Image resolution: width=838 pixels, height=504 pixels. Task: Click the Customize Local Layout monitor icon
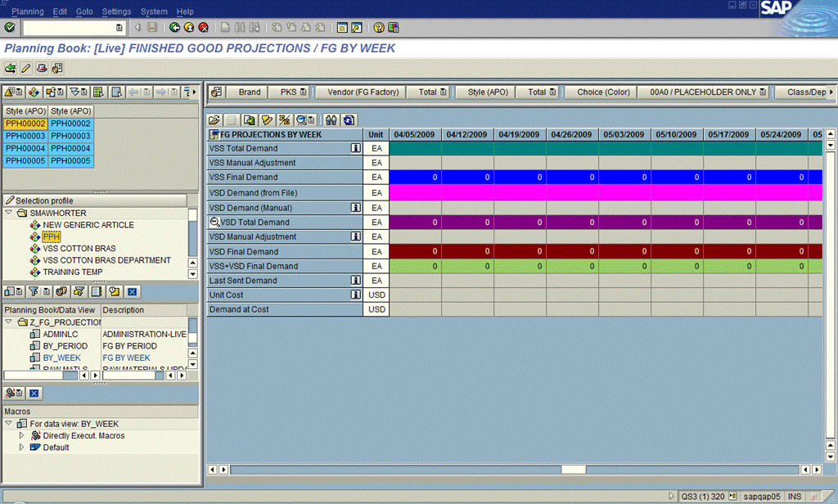point(394,27)
